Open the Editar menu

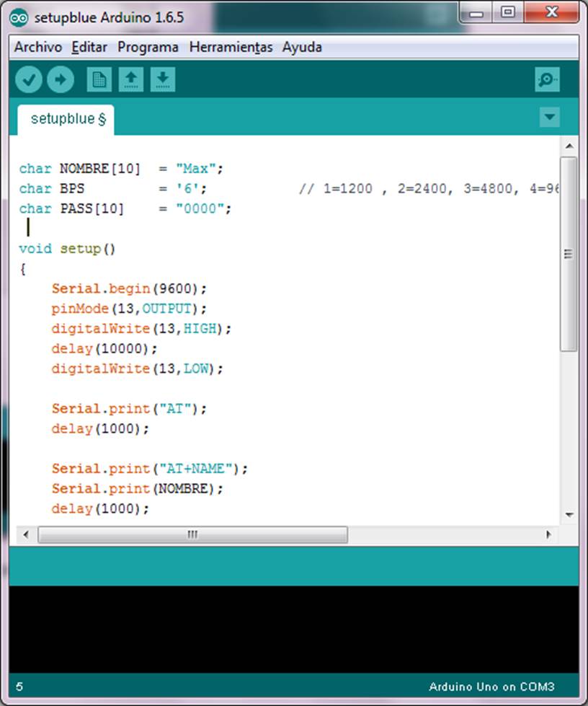(89, 47)
